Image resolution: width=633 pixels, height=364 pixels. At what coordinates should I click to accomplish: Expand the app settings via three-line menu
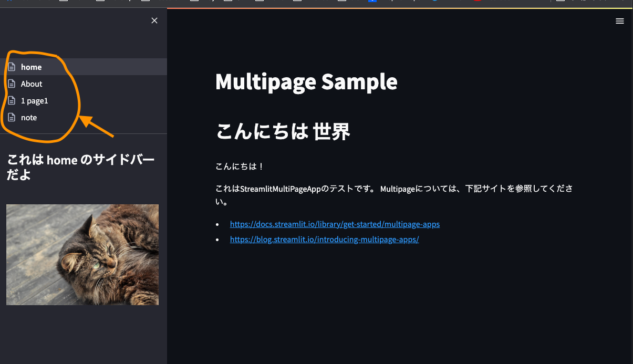point(619,21)
